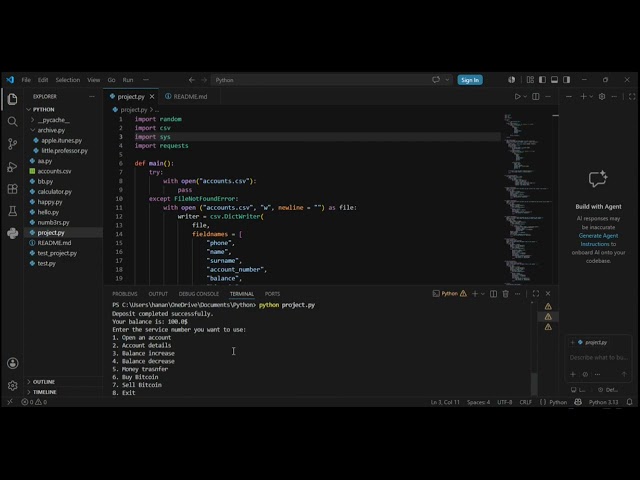Open the run button dropdown arrow
This screenshot has height=480, width=640.
point(525,97)
